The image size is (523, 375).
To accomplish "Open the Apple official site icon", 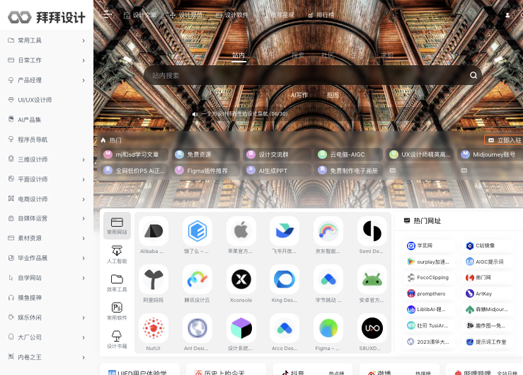I will coord(241,231).
